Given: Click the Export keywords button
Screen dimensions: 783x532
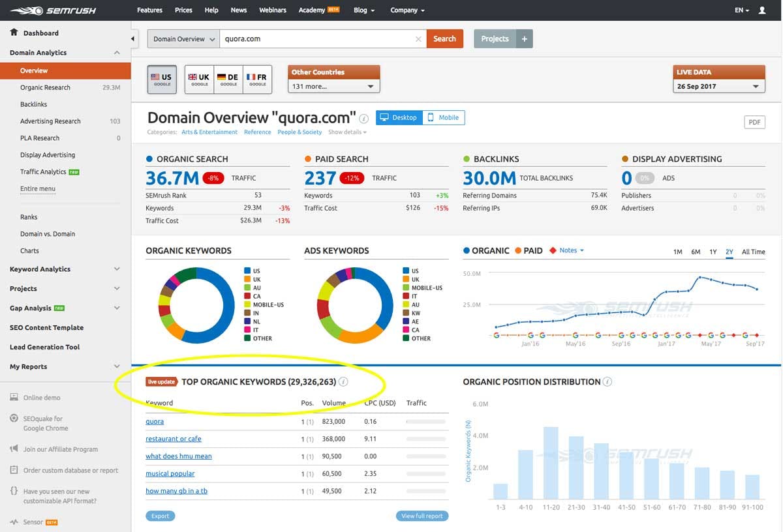Looking at the screenshot, I should point(160,516).
